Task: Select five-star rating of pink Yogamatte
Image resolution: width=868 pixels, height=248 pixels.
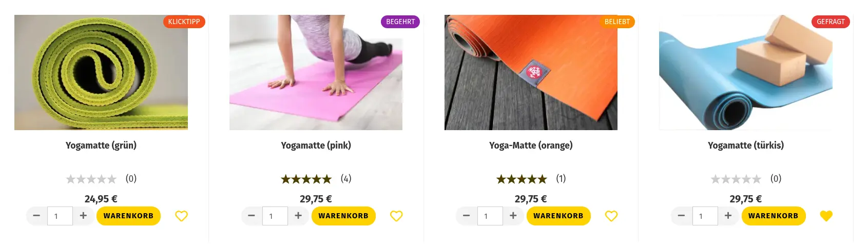Action: (x=306, y=179)
